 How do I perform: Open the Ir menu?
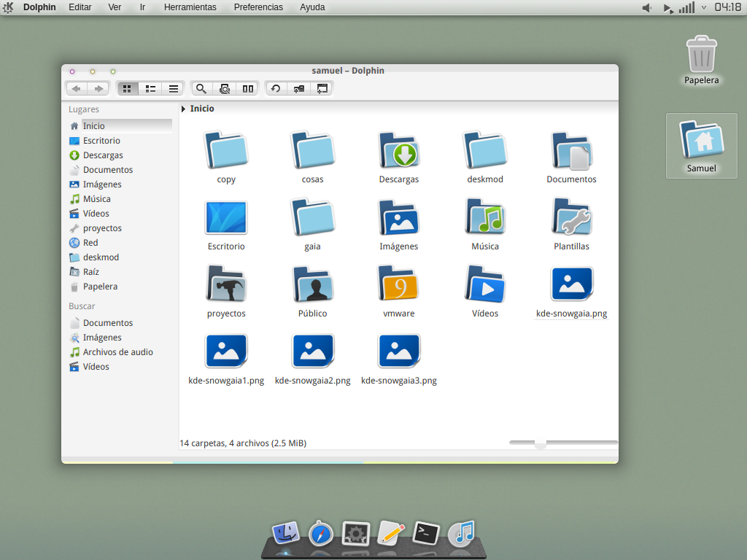point(142,7)
